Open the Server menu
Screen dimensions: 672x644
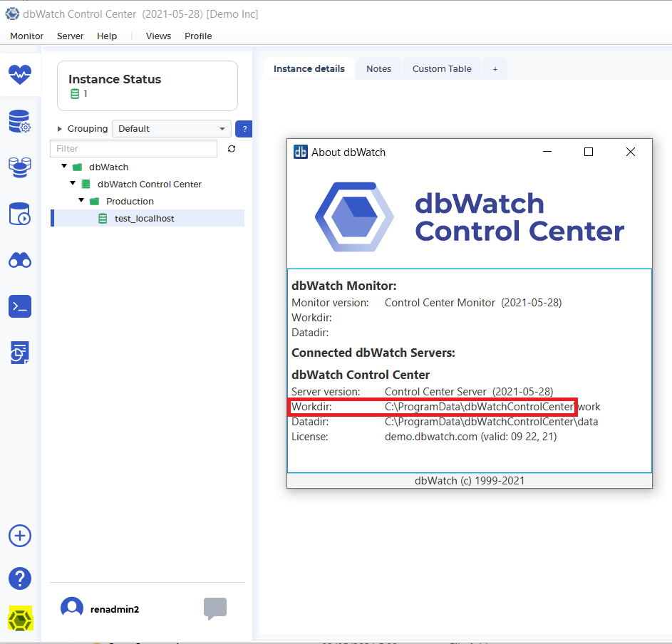pyautogui.click(x=71, y=36)
